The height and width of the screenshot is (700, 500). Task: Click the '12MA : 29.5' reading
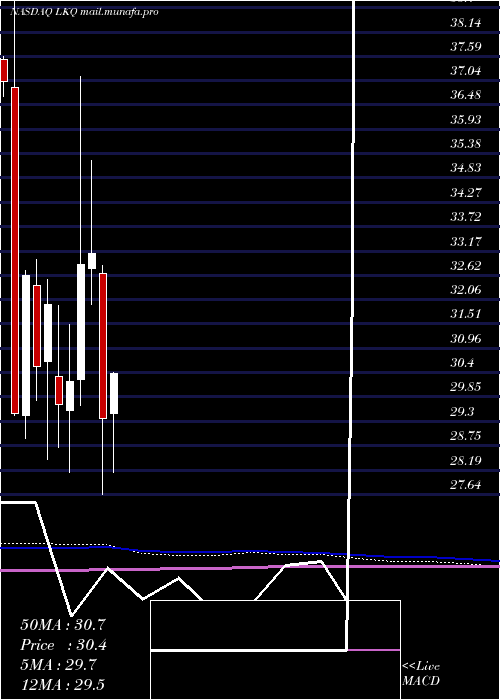point(62,684)
